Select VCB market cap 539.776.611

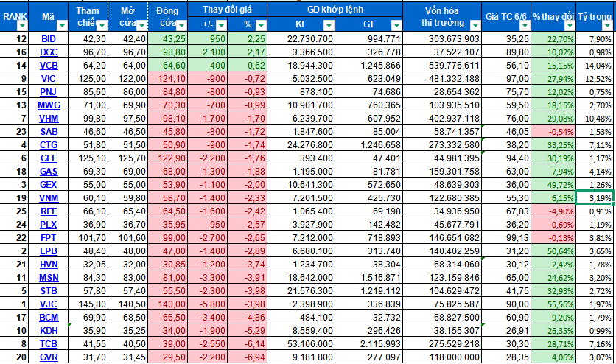click(442, 66)
